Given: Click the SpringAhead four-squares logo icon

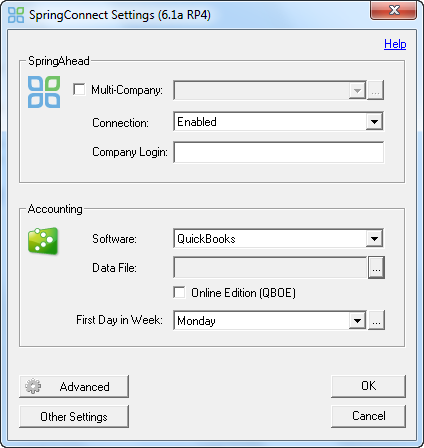Looking at the screenshot, I should coord(44,92).
